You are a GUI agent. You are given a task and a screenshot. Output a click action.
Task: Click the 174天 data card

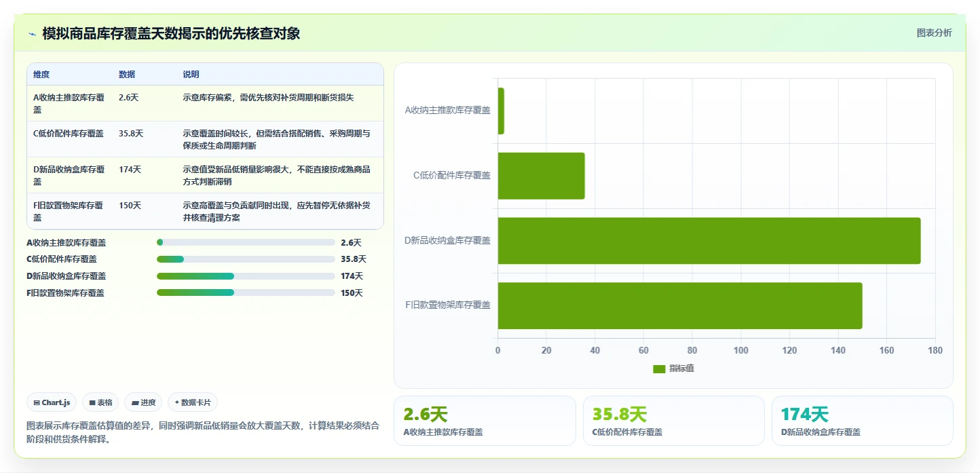[863, 421]
